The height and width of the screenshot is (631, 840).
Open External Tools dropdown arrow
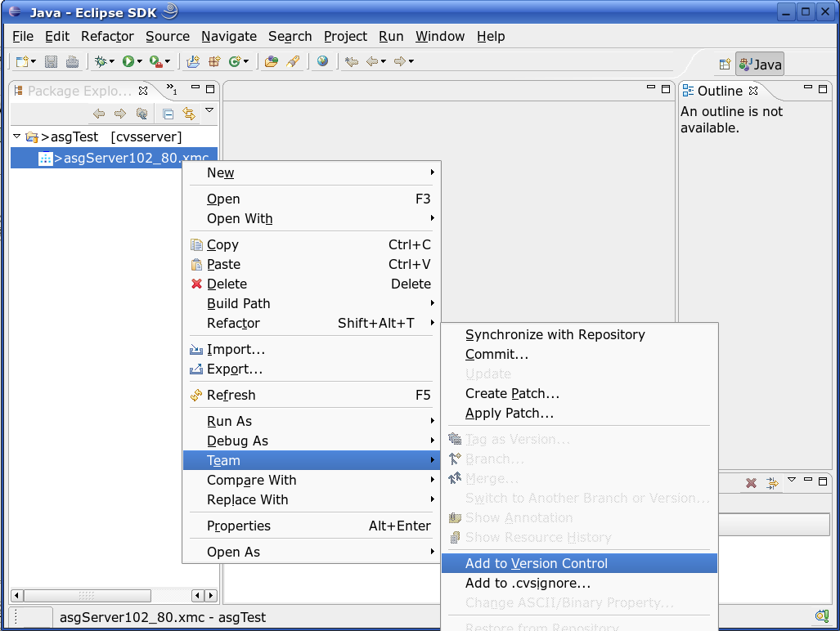(x=168, y=61)
